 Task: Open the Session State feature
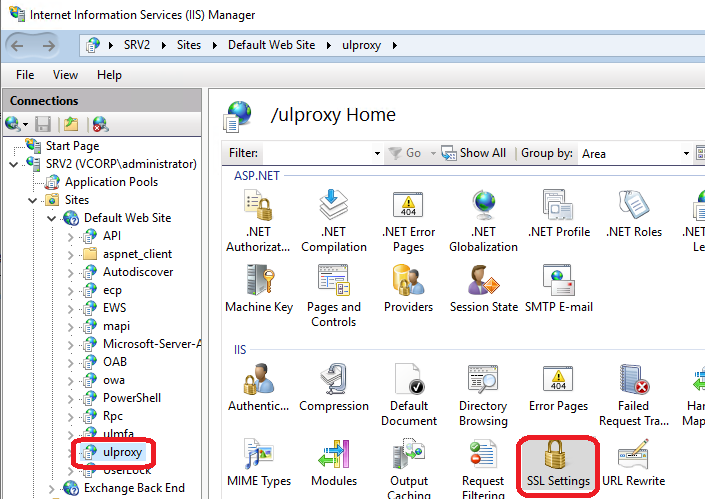(x=484, y=289)
